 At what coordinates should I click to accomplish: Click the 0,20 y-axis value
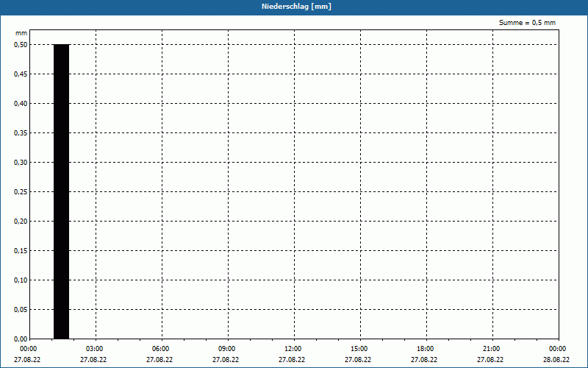point(21,222)
